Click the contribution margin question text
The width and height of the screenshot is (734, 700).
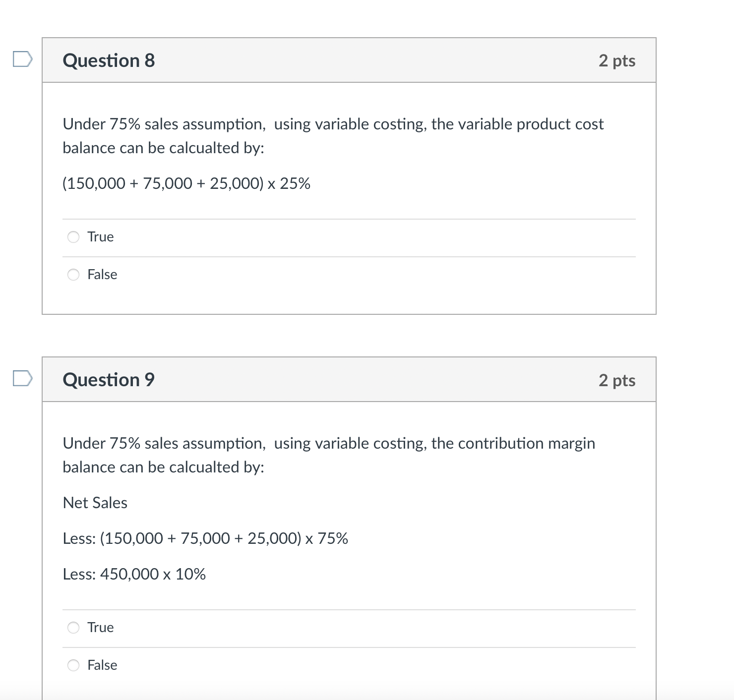click(x=329, y=455)
